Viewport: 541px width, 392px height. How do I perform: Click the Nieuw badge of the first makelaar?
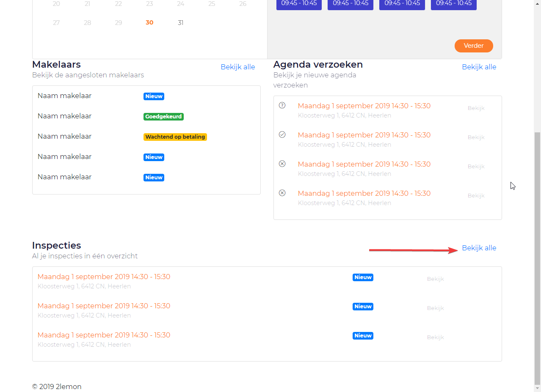click(154, 96)
